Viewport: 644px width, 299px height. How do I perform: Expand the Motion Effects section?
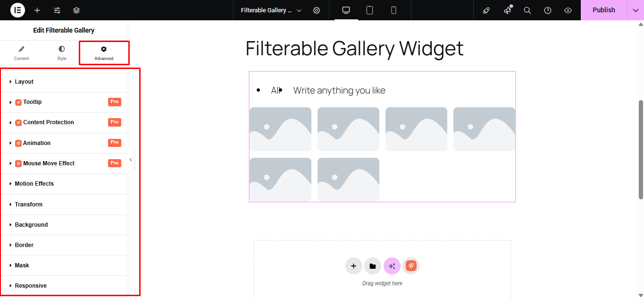(x=64, y=184)
